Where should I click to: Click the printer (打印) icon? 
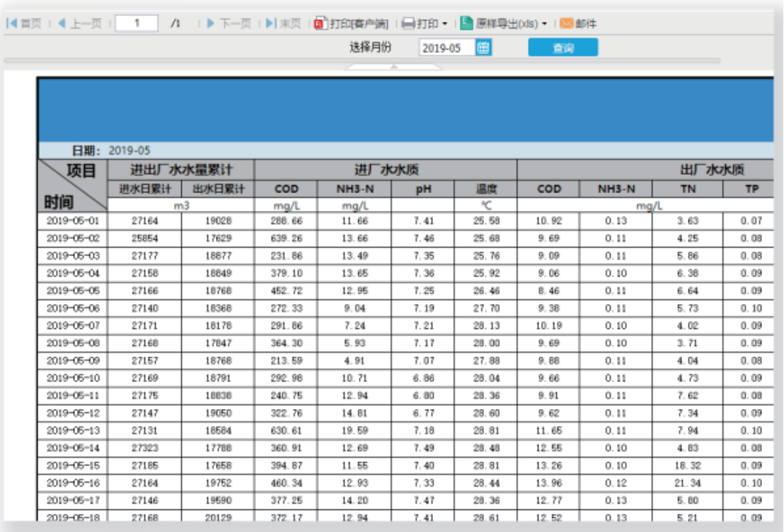[408, 23]
